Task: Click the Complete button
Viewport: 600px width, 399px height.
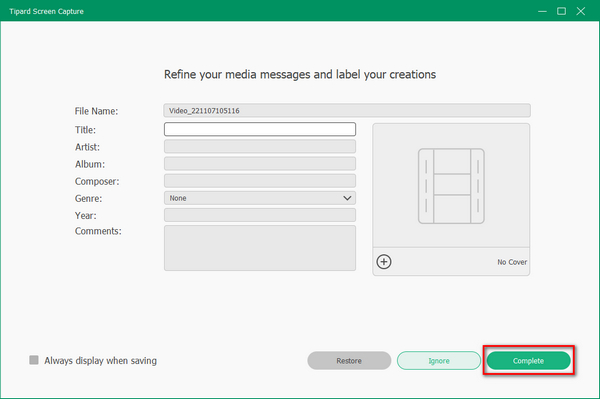Action: click(x=528, y=361)
